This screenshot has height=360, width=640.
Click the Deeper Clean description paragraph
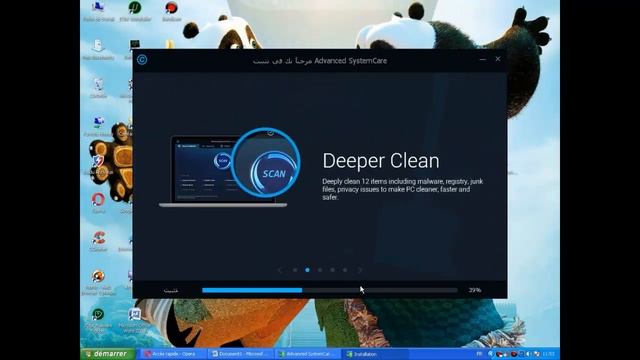(x=402, y=189)
